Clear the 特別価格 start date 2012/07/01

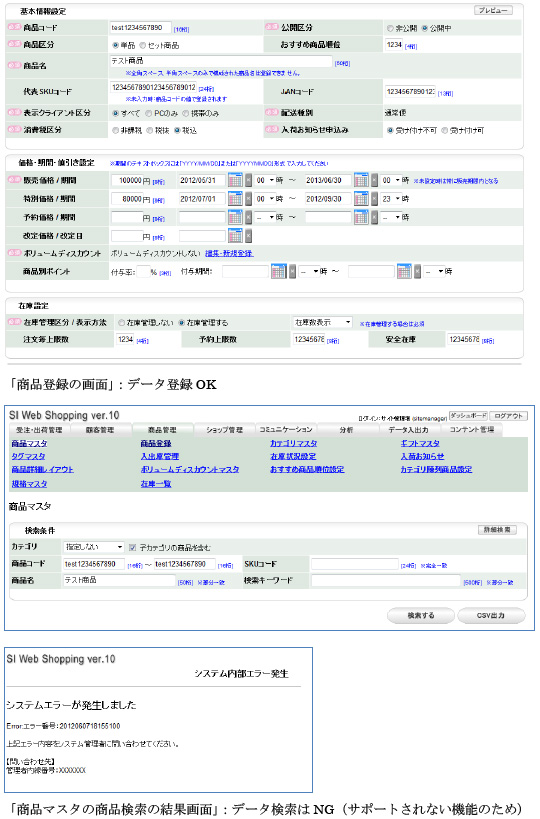[249, 198]
